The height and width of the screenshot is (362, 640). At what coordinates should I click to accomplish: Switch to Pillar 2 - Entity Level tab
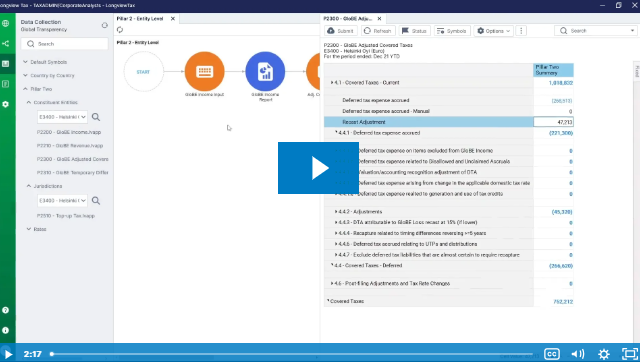point(140,19)
